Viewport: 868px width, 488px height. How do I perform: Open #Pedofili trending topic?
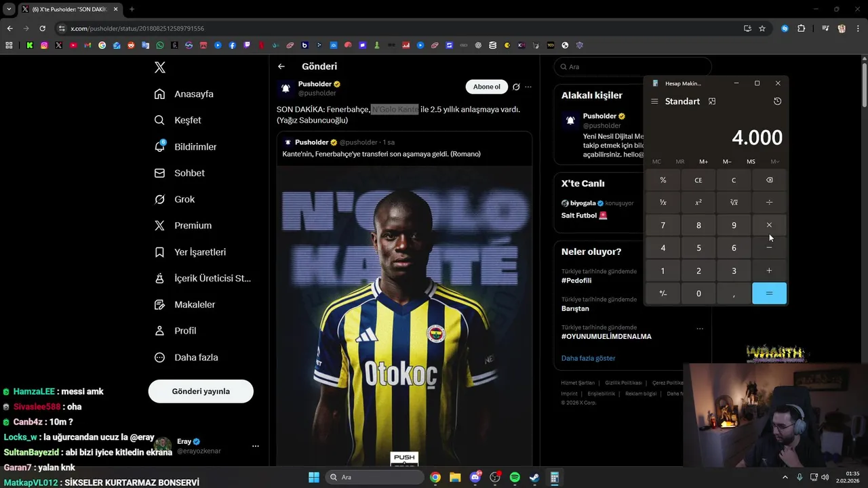576,281
